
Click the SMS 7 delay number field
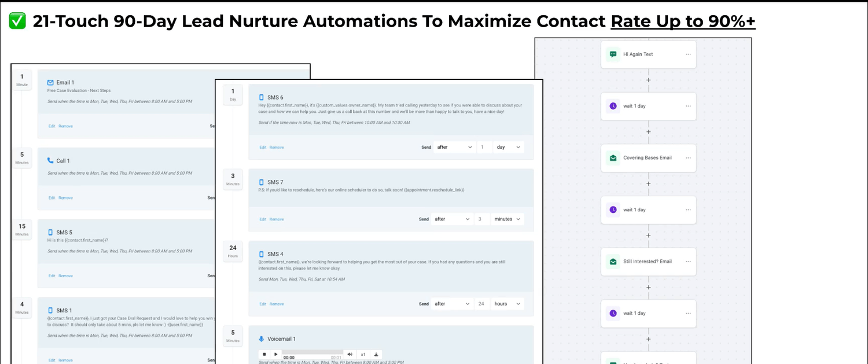point(482,219)
